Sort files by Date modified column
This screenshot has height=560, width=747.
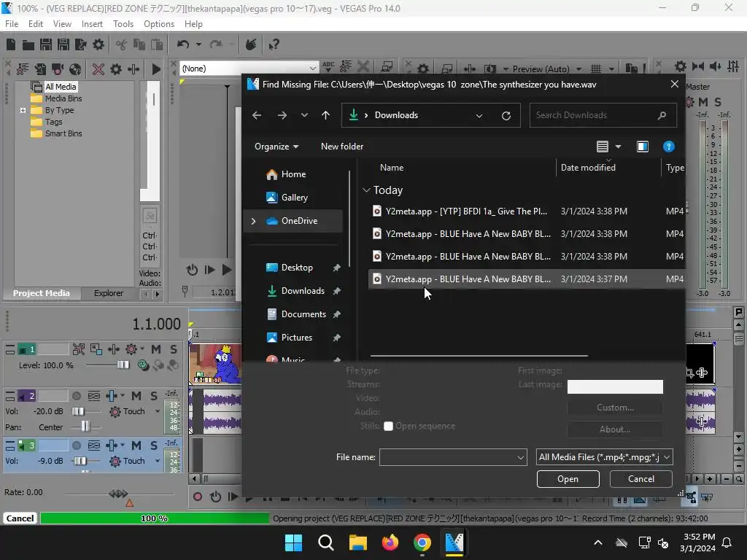point(588,168)
